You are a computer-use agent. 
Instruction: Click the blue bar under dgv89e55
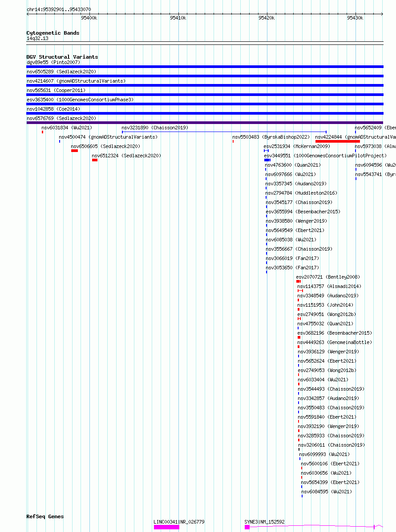[x=205, y=67]
